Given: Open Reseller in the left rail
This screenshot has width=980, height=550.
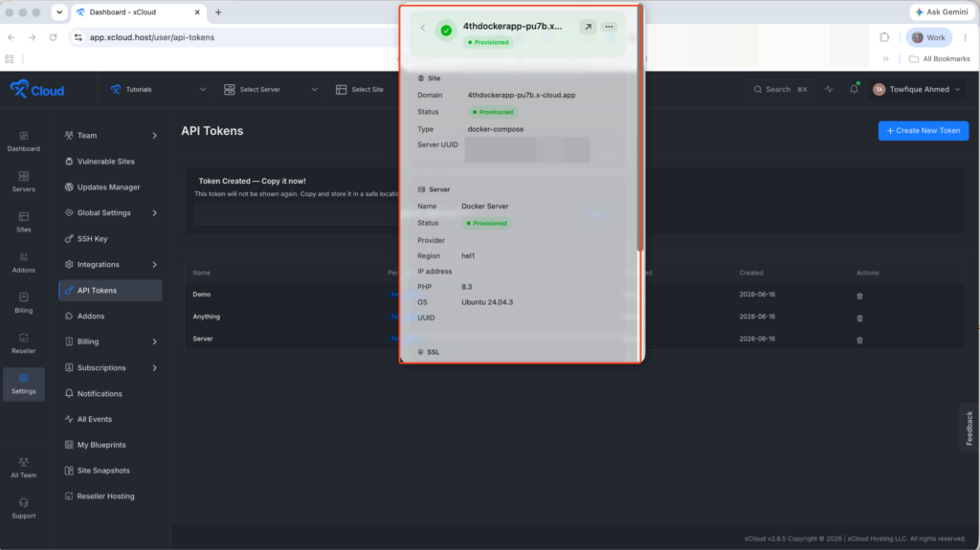Looking at the screenshot, I should pyautogui.click(x=24, y=343).
